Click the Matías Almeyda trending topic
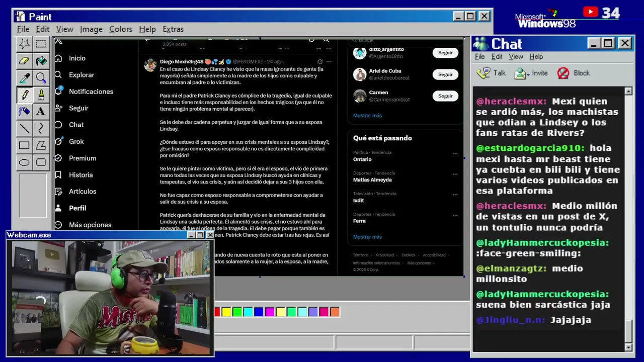This screenshot has height=362, width=644. 372,179
